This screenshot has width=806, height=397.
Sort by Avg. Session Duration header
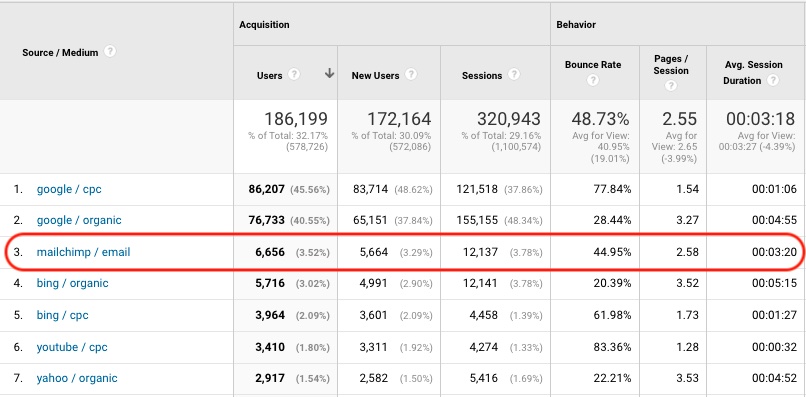(754, 72)
